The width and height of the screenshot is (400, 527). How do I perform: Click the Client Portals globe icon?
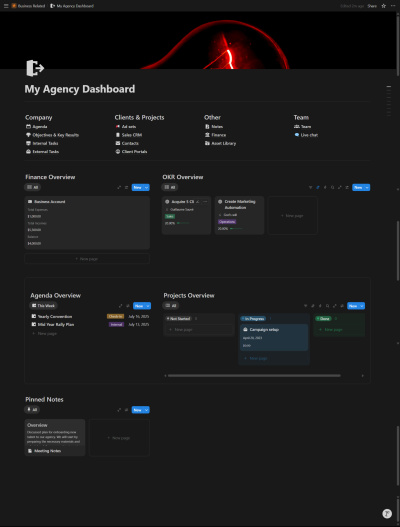pyautogui.click(x=118, y=152)
